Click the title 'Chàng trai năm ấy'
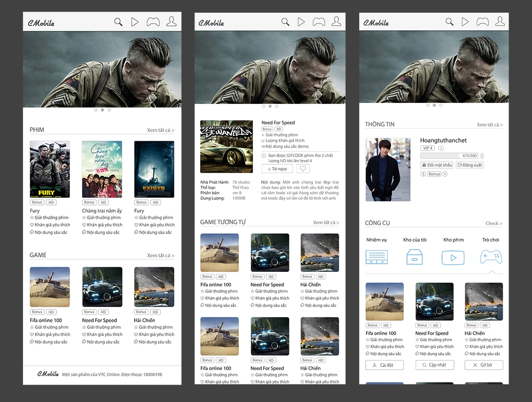The width and height of the screenshot is (532, 402). 102,211
